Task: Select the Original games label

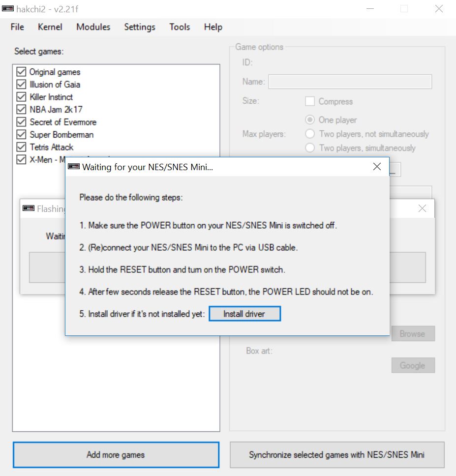Action: click(x=55, y=72)
